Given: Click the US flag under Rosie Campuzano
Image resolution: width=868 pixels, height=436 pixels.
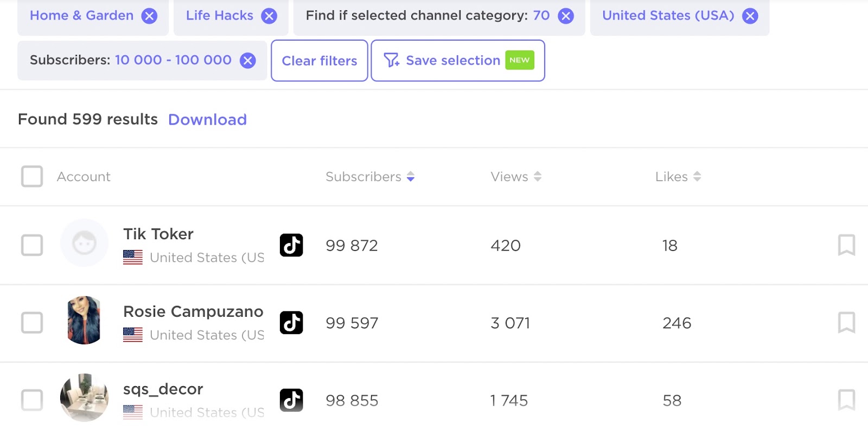Looking at the screenshot, I should pos(133,335).
